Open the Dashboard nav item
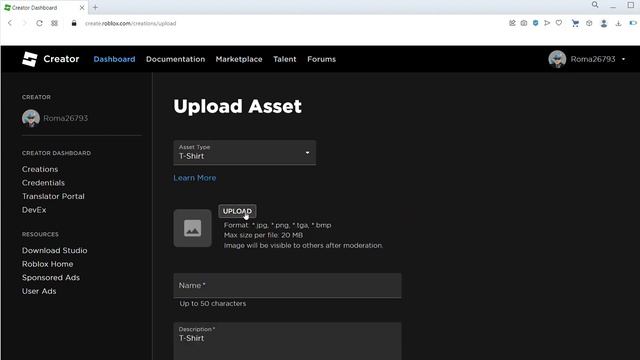The height and width of the screenshot is (360, 640). [114, 59]
